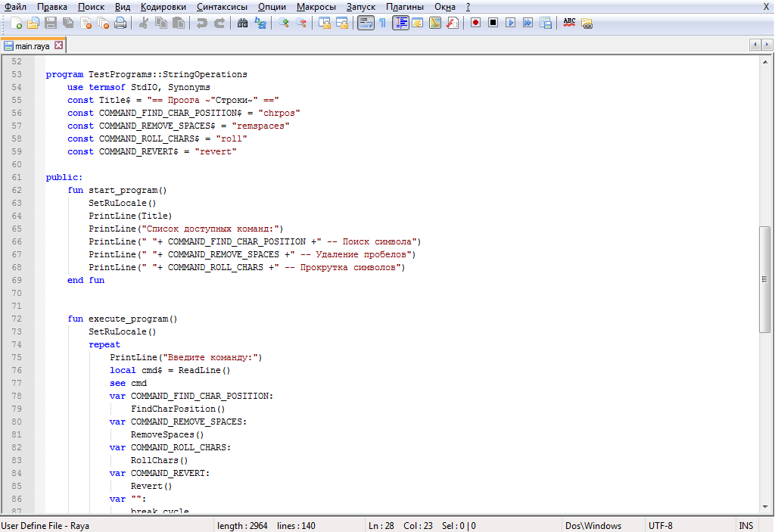Toggle word wrap toolbar button
Image resolution: width=775 pixels, height=532 pixels.
(366, 23)
